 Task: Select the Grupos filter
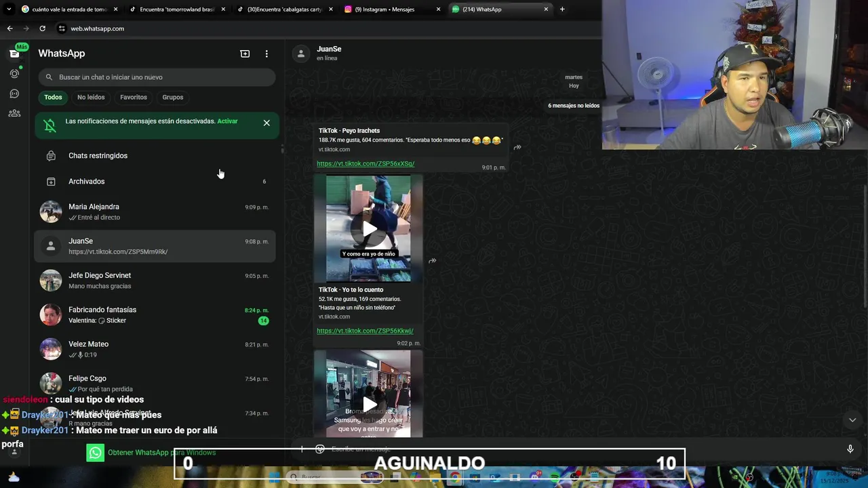click(x=173, y=98)
